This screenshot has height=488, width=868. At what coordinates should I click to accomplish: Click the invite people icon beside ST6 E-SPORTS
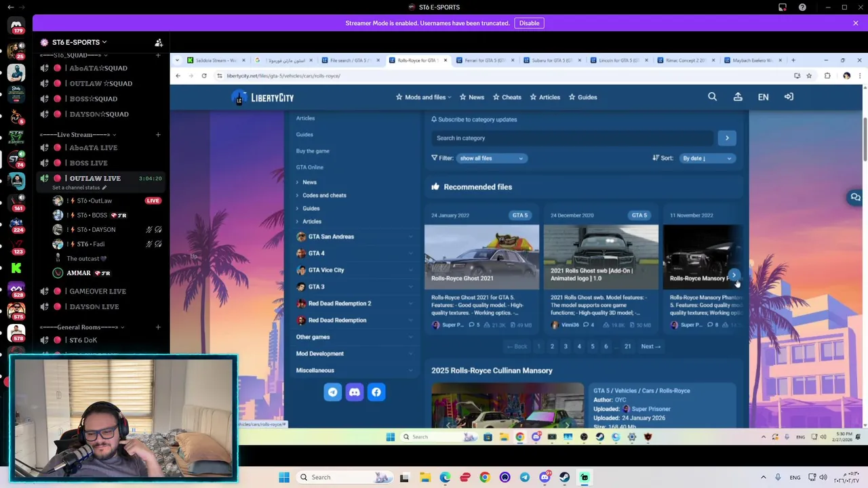tap(158, 42)
